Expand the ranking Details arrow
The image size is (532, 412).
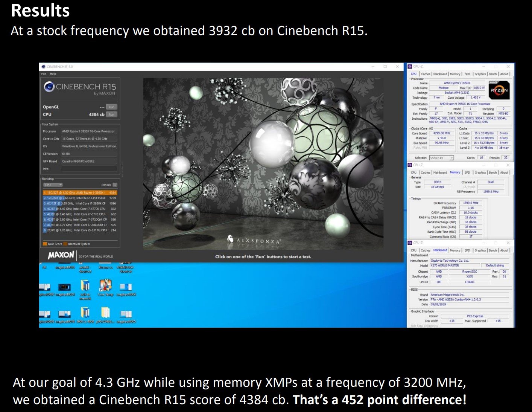(115, 185)
